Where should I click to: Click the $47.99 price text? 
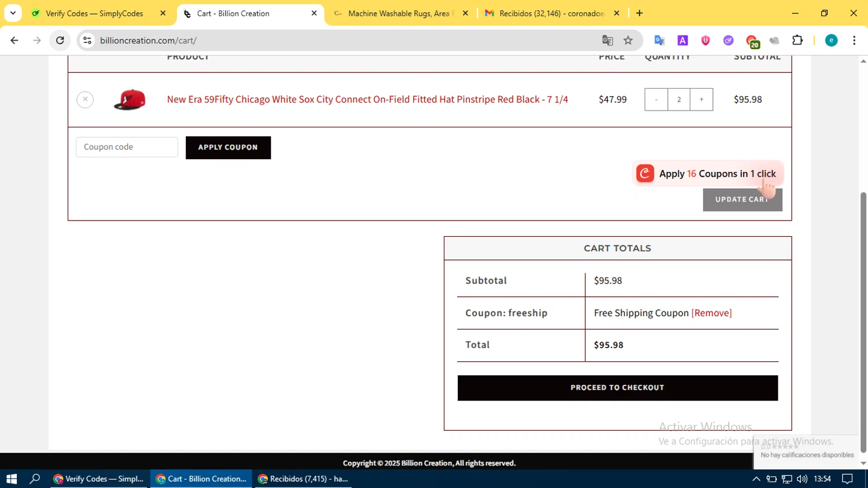click(613, 100)
